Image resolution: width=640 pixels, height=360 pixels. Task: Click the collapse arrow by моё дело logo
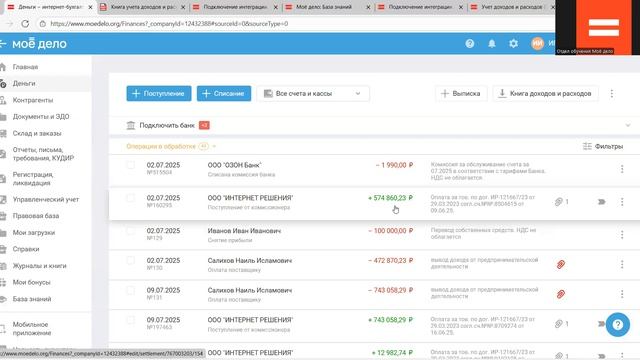point(3,43)
